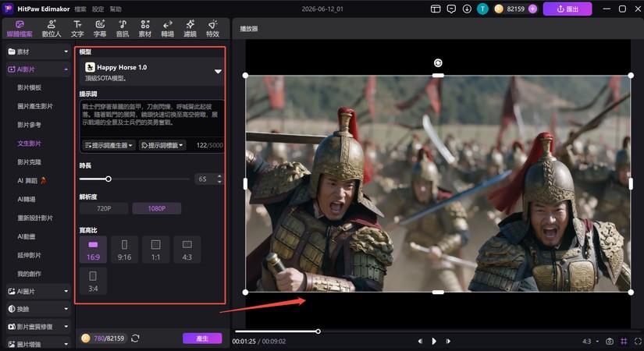
Task: Enter fullscreen preview mode
Action: 638,341
